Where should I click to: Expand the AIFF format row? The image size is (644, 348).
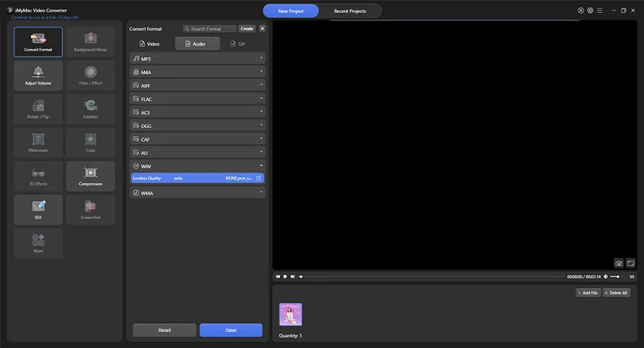[198, 85]
